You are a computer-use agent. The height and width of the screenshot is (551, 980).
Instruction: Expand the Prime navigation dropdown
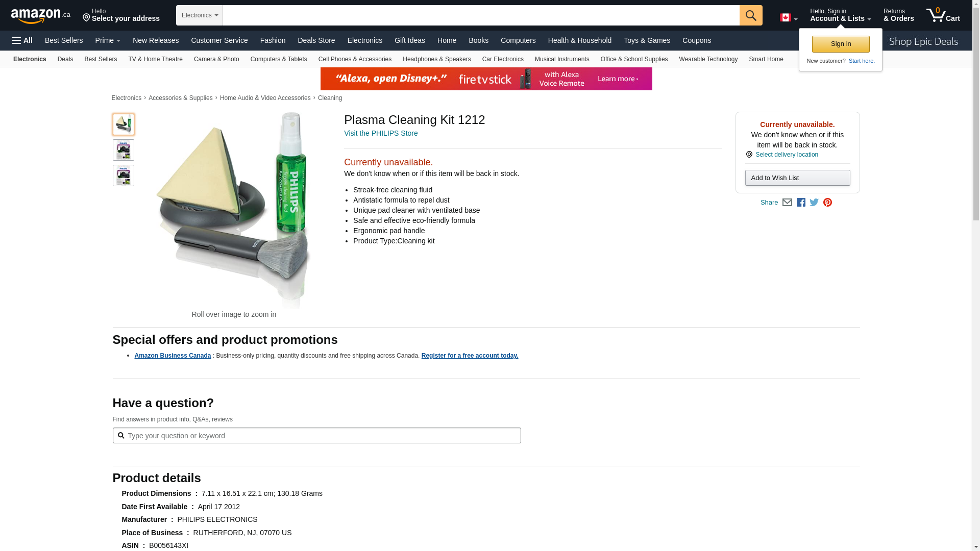(108, 40)
